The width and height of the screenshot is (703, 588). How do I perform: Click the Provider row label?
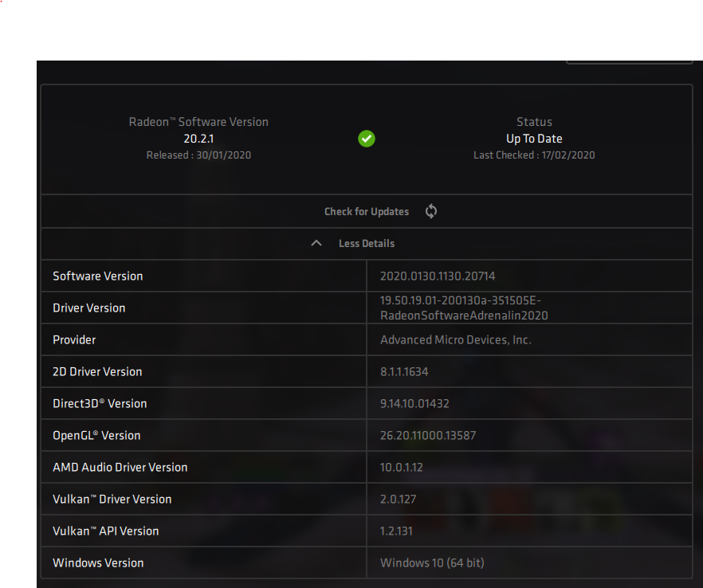(x=74, y=339)
